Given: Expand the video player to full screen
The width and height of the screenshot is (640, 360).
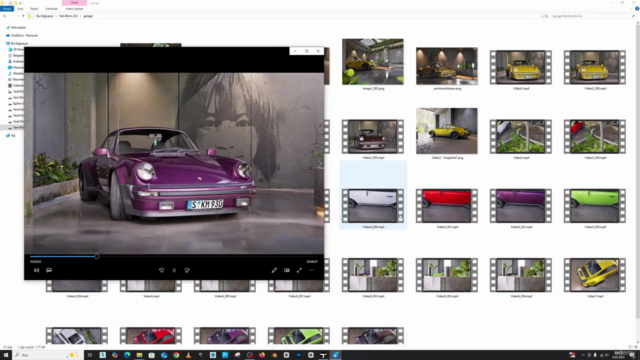Looking at the screenshot, I should click(299, 270).
